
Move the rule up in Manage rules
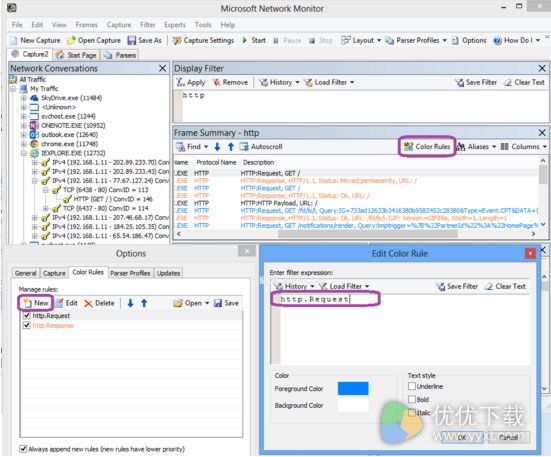pyautogui.click(x=144, y=303)
